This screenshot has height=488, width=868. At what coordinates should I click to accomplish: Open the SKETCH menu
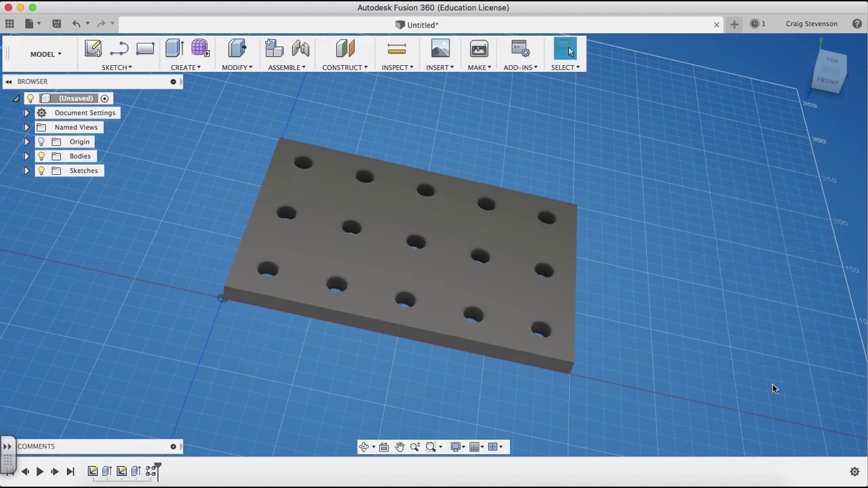[117, 68]
